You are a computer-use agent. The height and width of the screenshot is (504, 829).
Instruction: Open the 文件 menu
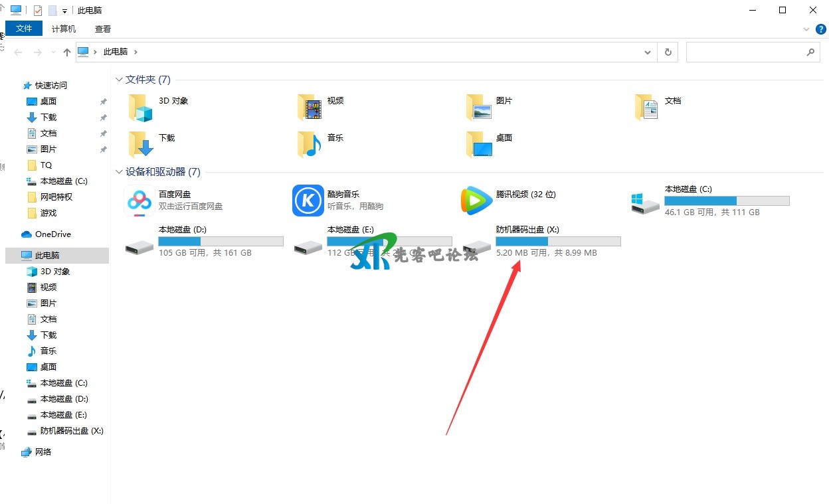coord(24,29)
